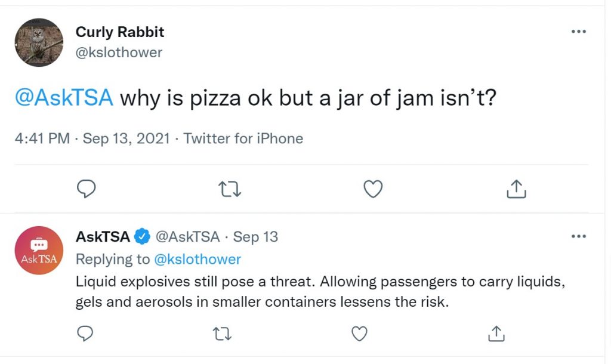Open the AskTSA avatar
The width and height of the screenshot is (611, 364).
39,250
